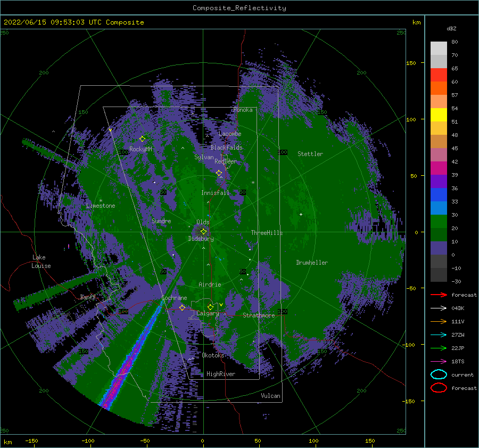Pick the magenta swatch between 42 and 39 dBZ
This screenshot has width=479, height=448.
click(439, 168)
